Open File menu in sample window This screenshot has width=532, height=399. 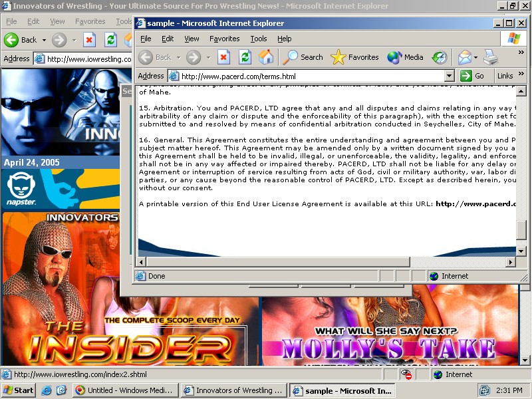coord(146,39)
